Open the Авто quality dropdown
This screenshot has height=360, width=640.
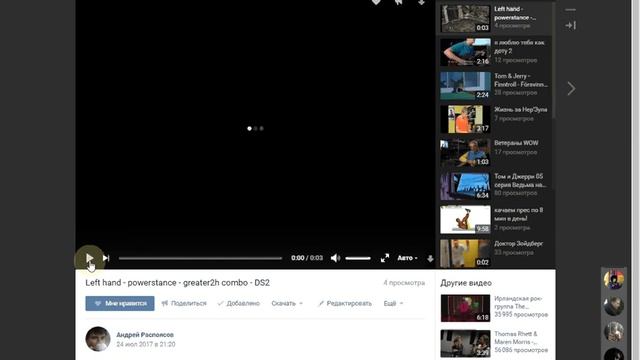pyautogui.click(x=407, y=258)
